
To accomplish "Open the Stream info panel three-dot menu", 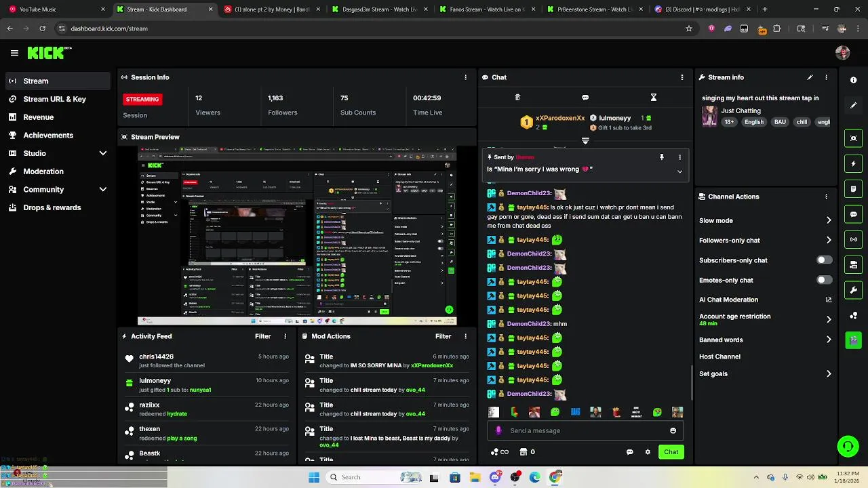I will point(826,77).
